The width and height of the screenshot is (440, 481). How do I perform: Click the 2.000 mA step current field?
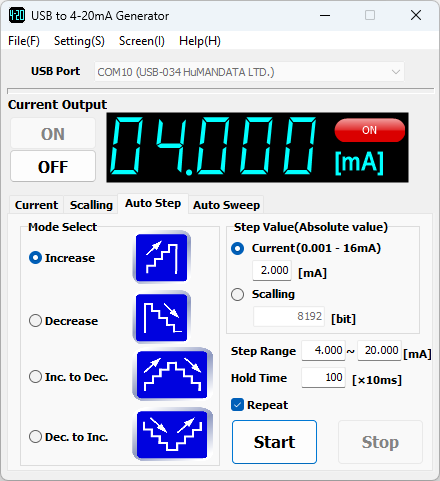pos(272,270)
